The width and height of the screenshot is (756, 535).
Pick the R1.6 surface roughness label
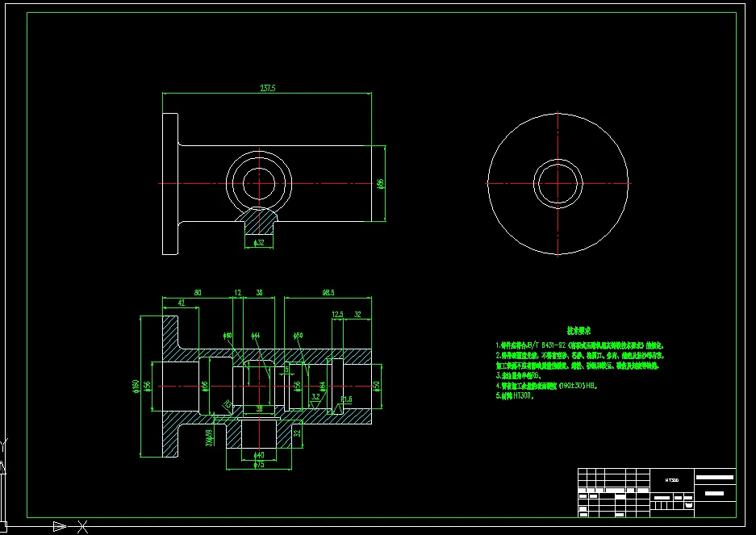(346, 399)
